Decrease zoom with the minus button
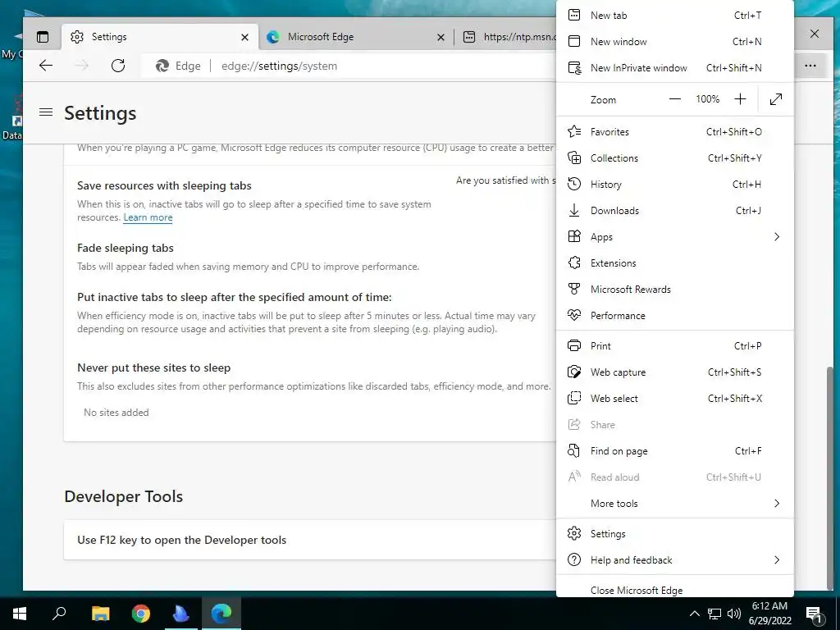This screenshot has height=630, width=840. click(x=675, y=99)
